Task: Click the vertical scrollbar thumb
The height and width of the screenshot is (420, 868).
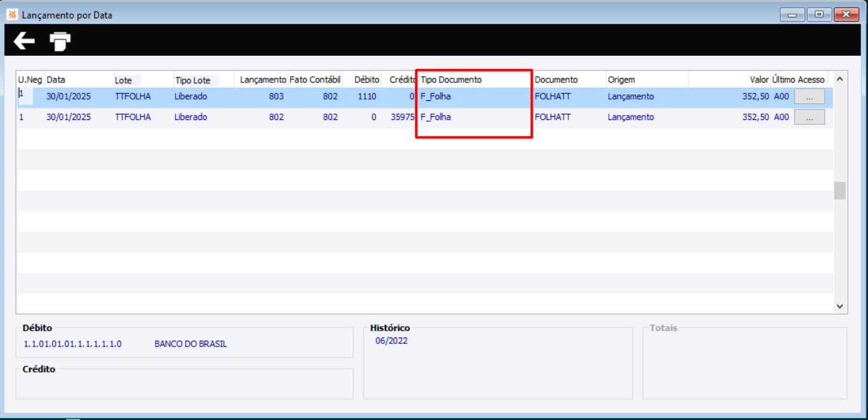Action: pos(839,190)
